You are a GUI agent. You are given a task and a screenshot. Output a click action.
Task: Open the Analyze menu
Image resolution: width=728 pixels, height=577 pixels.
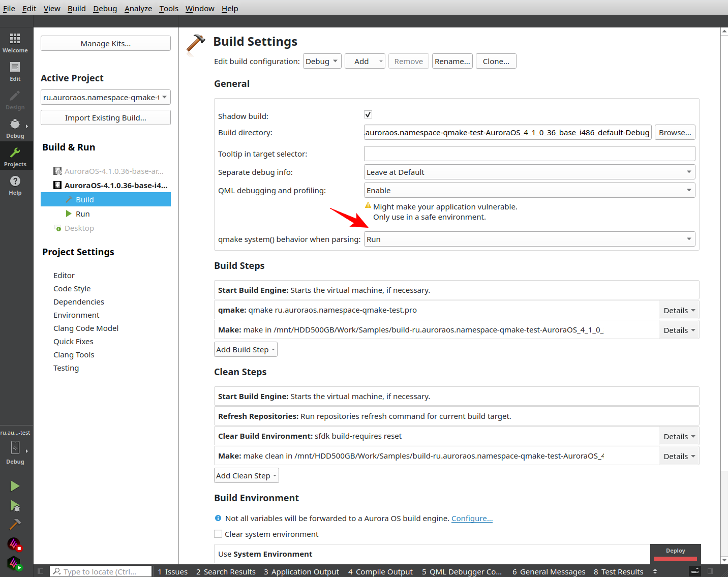tap(138, 9)
